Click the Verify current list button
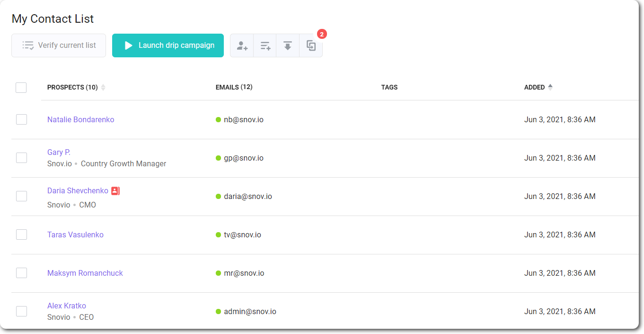The image size is (644, 334). pos(58,45)
